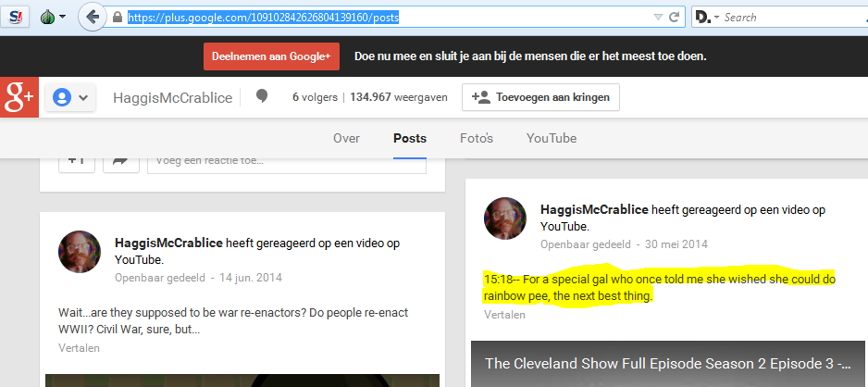Switch to the Over tab
Screen dimensions: 868x387
point(346,138)
